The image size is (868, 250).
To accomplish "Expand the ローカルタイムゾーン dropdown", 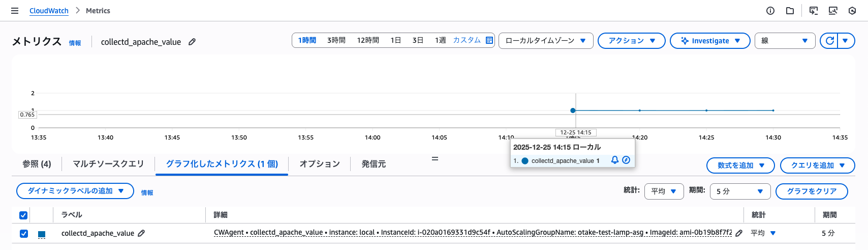I will (x=545, y=41).
